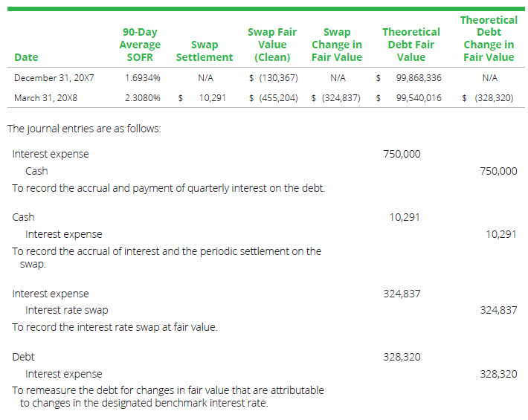528x420 pixels.
Task: Click "The journal entries are as follows:" text
Action: (x=83, y=129)
